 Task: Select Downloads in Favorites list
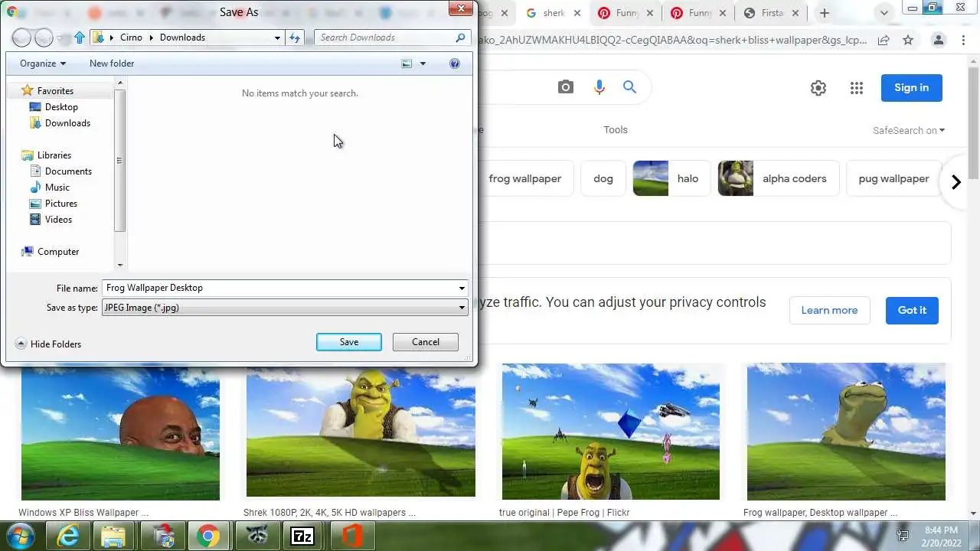click(67, 123)
